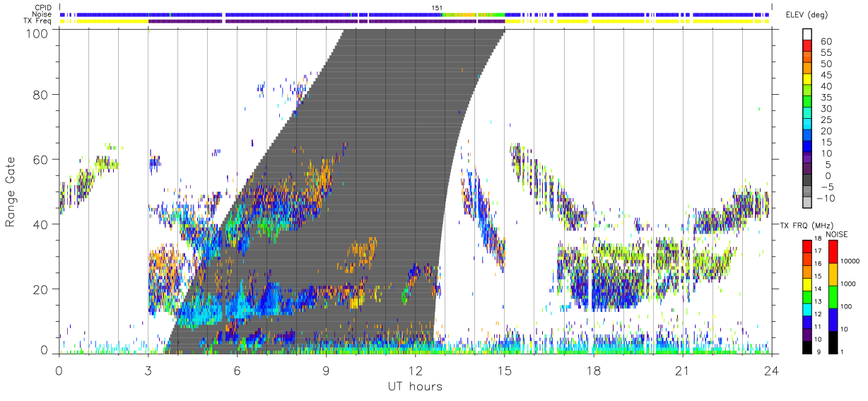Click the dark gray -5 degree elevation band
The image size is (868, 401).
(x=807, y=180)
